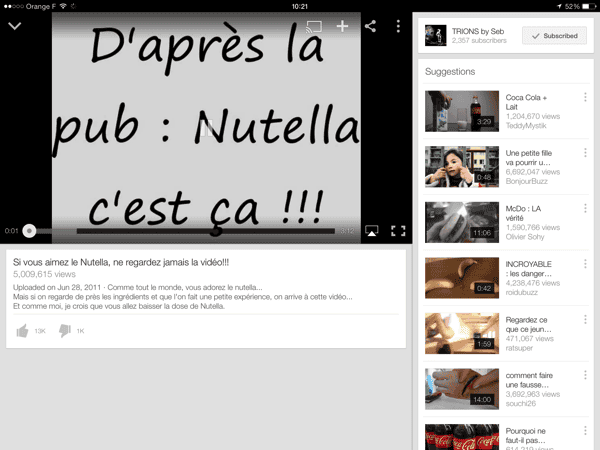Screen dimensions: 600x450
Task: Tap the Cast to TV icon
Action: pos(313,26)
